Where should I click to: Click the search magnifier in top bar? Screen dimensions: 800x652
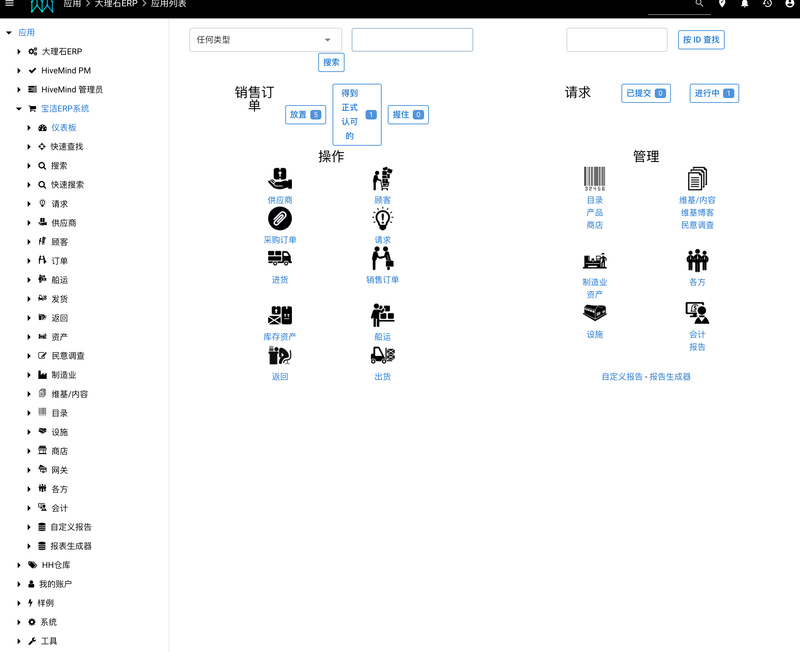[699, 4]
